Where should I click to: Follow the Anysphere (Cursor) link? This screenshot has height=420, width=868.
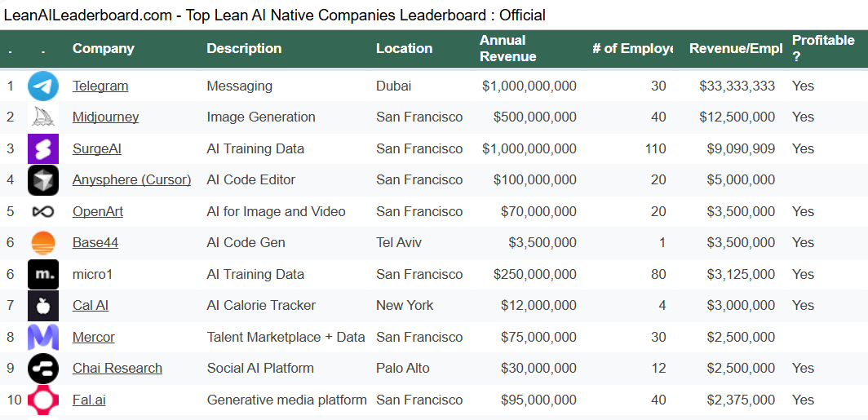point(131,180)
